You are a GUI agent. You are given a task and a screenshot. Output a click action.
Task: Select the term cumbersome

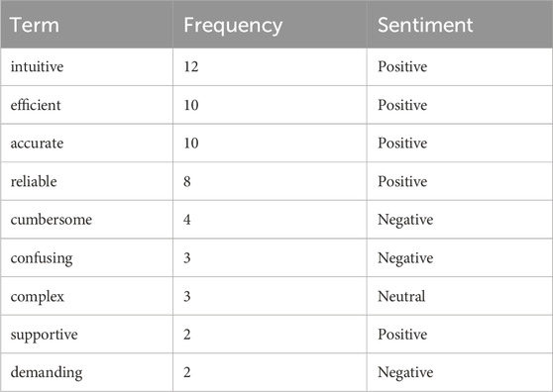(52, 220)
